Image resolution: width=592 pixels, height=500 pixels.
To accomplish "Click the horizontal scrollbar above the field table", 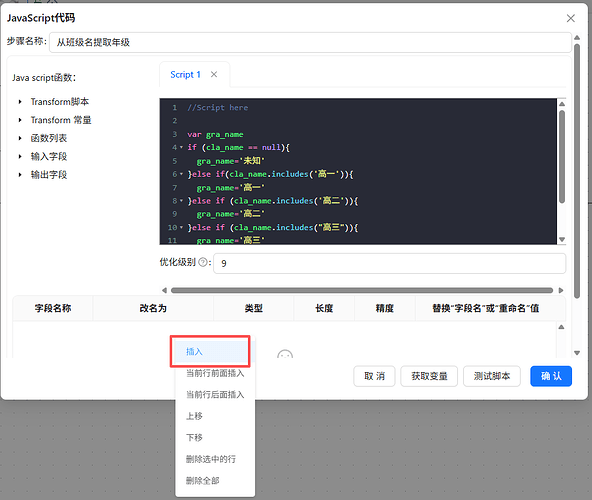I will point(362,290).
